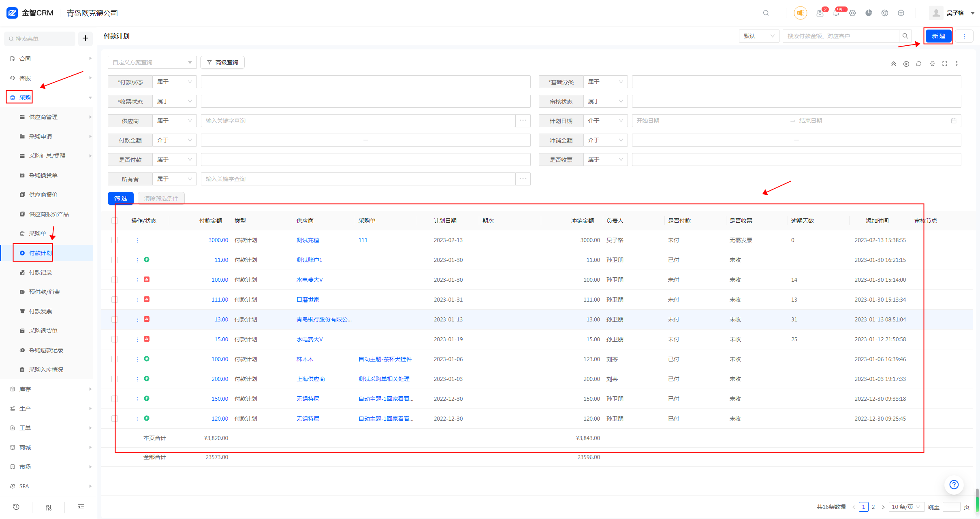This screenshot has width=980, height=519.
Task: Click the play-circle icon above filters
Action: [906, 64]
